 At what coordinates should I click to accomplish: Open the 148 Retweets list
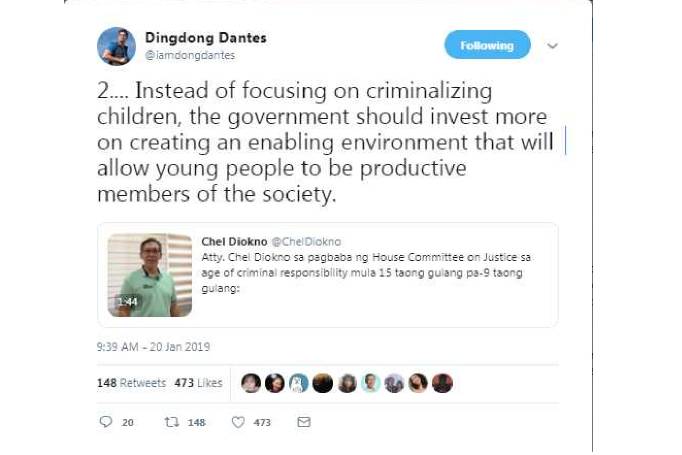pyautogui.click(x=131, y=383)
